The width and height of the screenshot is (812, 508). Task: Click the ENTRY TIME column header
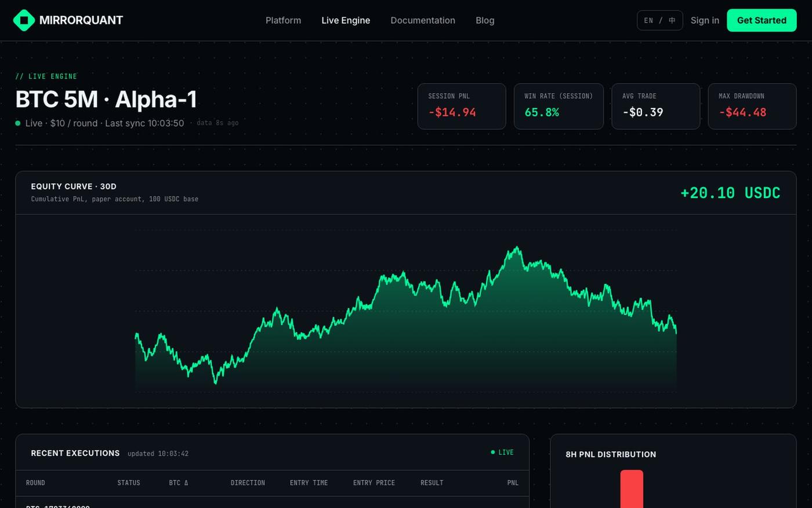tap(309, 483)
